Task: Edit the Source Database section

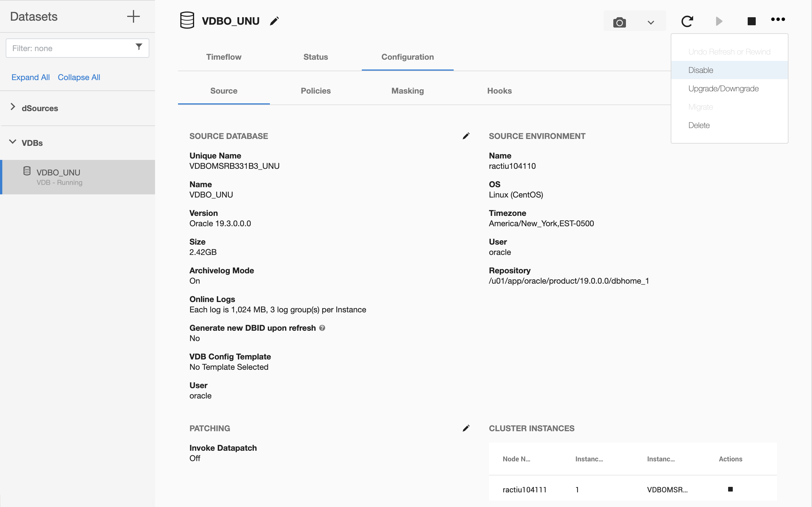Action: [466, 136]
